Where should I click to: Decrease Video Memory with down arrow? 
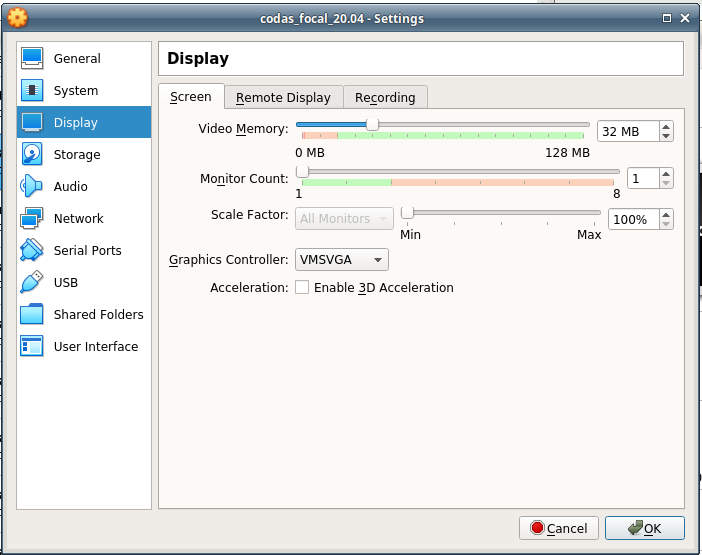pyautogui.click(x=666, y=136)
